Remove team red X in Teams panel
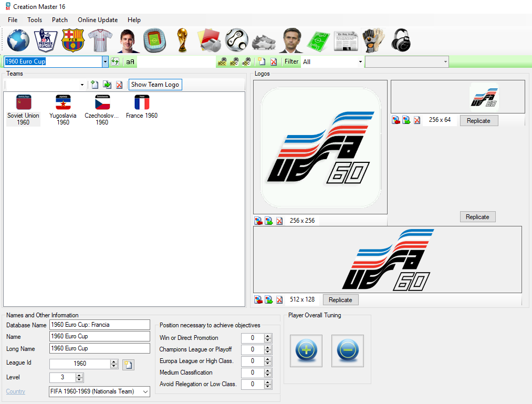Image resolution: width=532 pixels, height=404 pixels. coord(119,85)
